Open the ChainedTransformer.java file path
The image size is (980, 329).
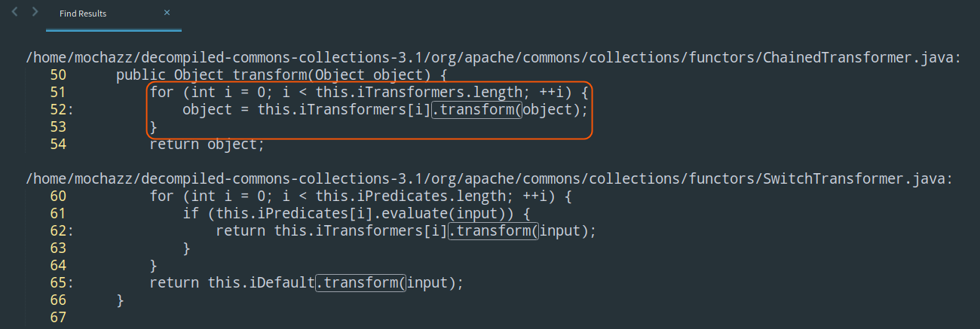pos(493,58)
